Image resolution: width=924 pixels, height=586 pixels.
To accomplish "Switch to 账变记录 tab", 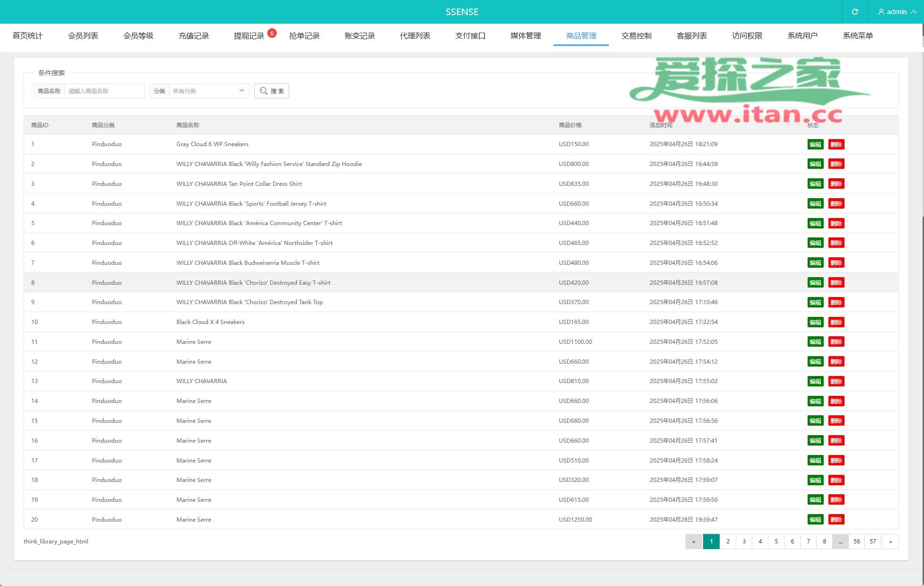I will (360, 36).
